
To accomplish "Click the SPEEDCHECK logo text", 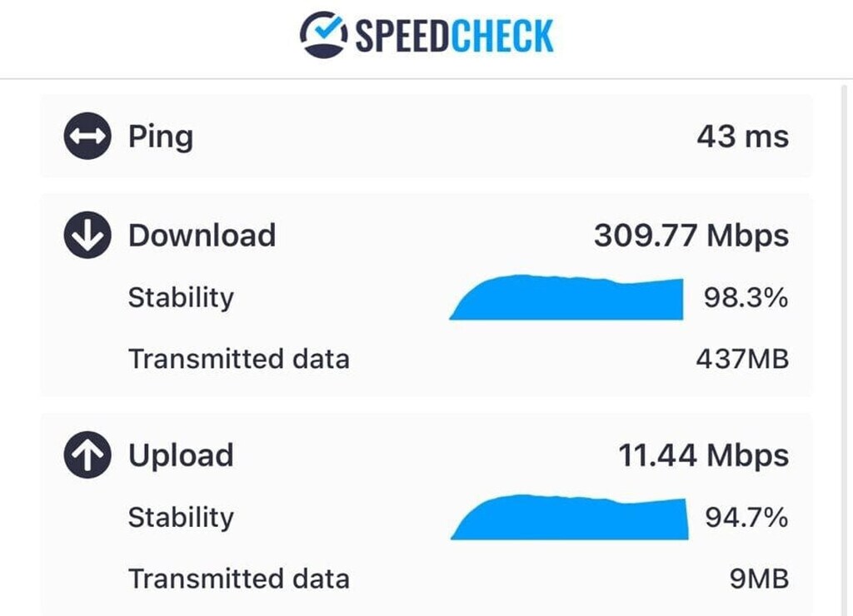I will click(x=454, y=36).
